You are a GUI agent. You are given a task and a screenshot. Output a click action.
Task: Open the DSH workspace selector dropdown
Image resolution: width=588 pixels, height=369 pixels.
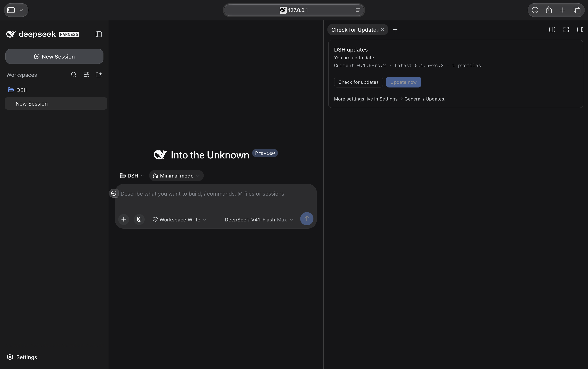[x=132, y=176]
